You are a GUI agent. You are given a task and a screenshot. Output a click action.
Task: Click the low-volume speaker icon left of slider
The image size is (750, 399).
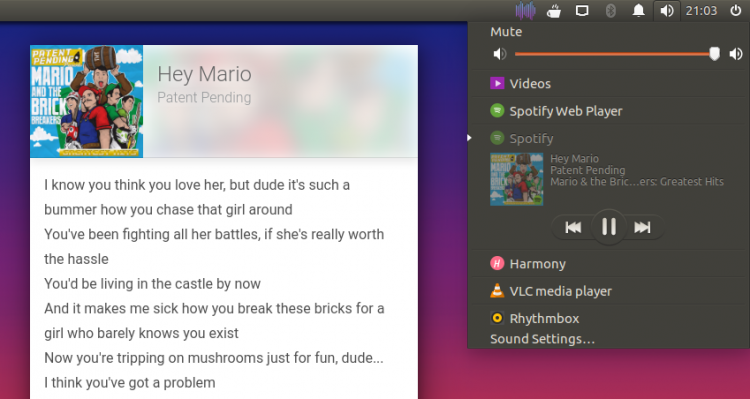pos(499,54)
